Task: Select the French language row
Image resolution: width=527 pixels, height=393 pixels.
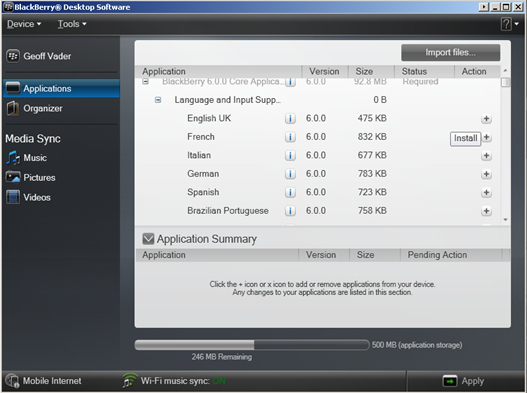Action: pos(318,137)
